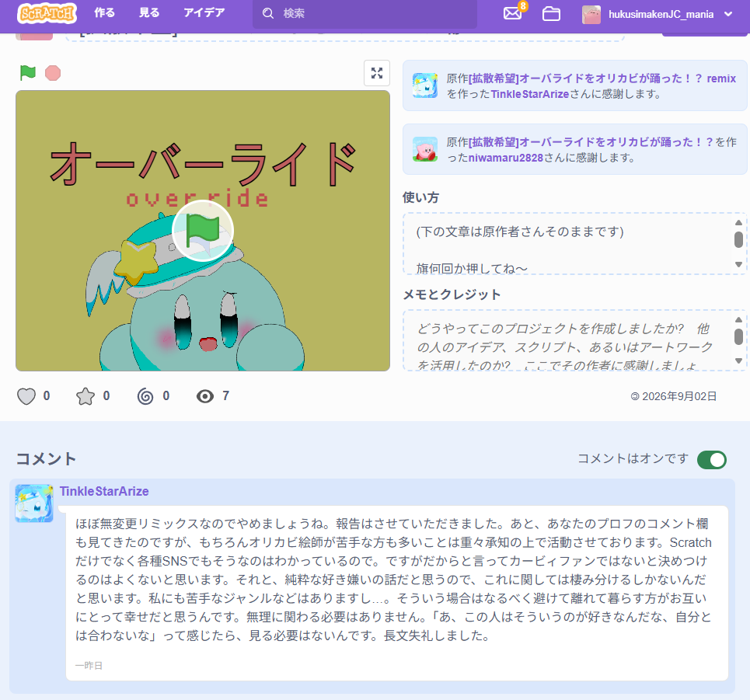Open original project link by niwamaru2828
Screen dimensions: 750x700
[591, 142]
